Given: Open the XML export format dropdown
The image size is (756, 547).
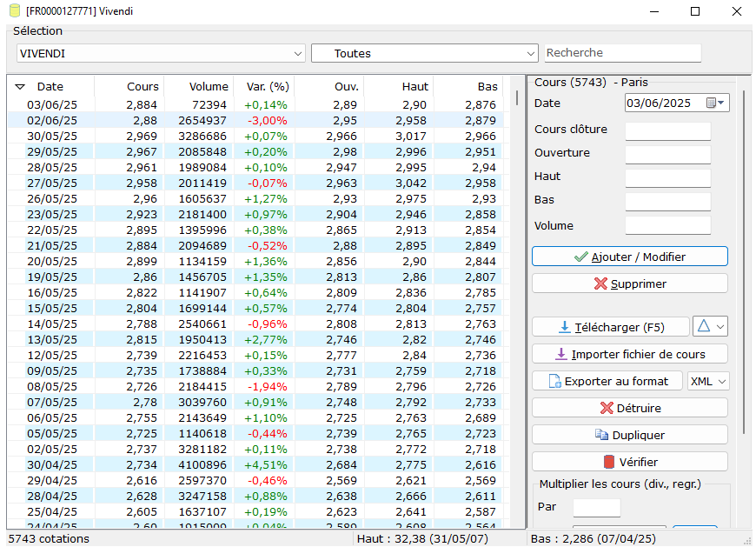Looking at the screenshot, I should click(708, 381).
